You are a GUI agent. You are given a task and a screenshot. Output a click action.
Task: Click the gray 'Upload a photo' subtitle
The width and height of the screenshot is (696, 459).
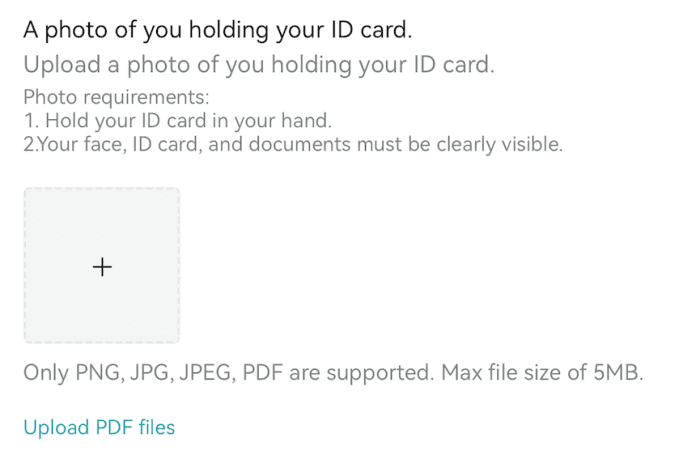259,66
